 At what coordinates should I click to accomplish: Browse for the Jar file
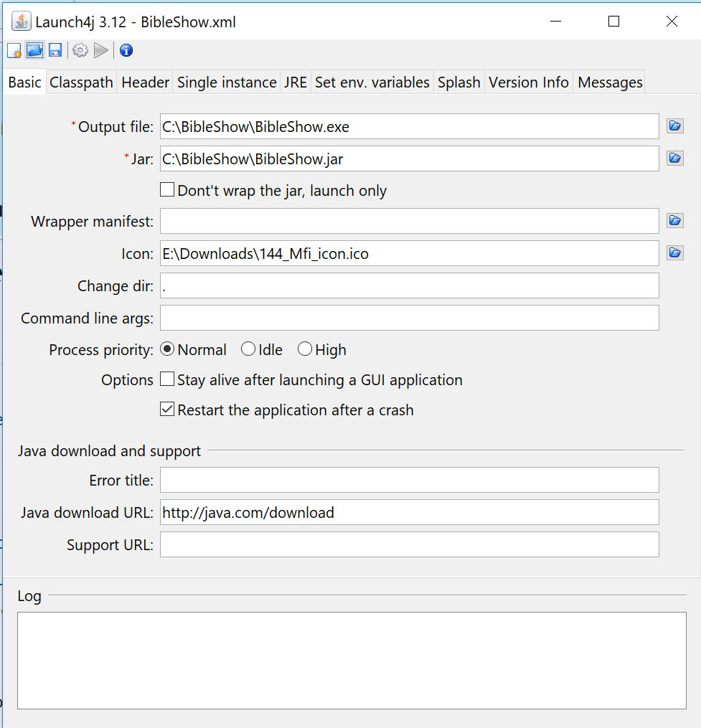pyautogui.click(x=674, y=159)
